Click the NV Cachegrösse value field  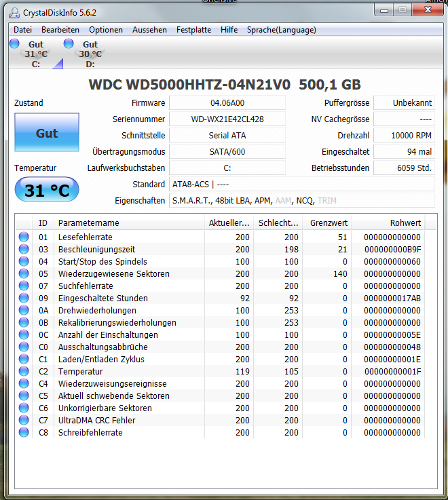[404, 119]
